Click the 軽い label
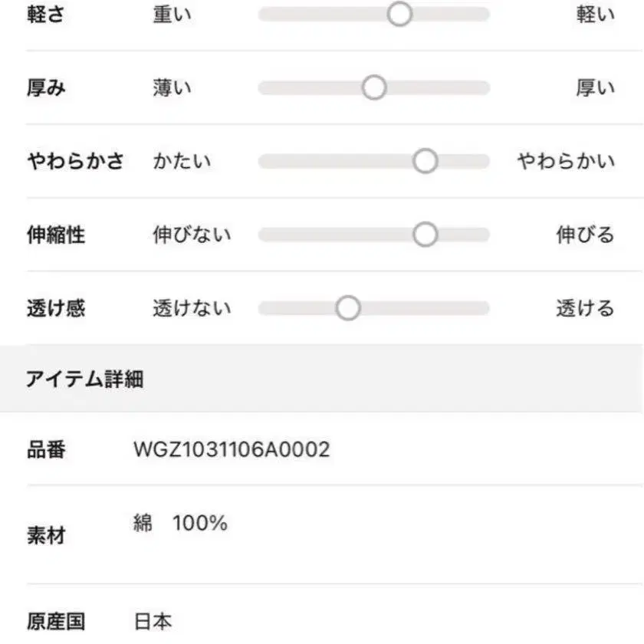This screenshot has width=644, height=644. (595, 15)
